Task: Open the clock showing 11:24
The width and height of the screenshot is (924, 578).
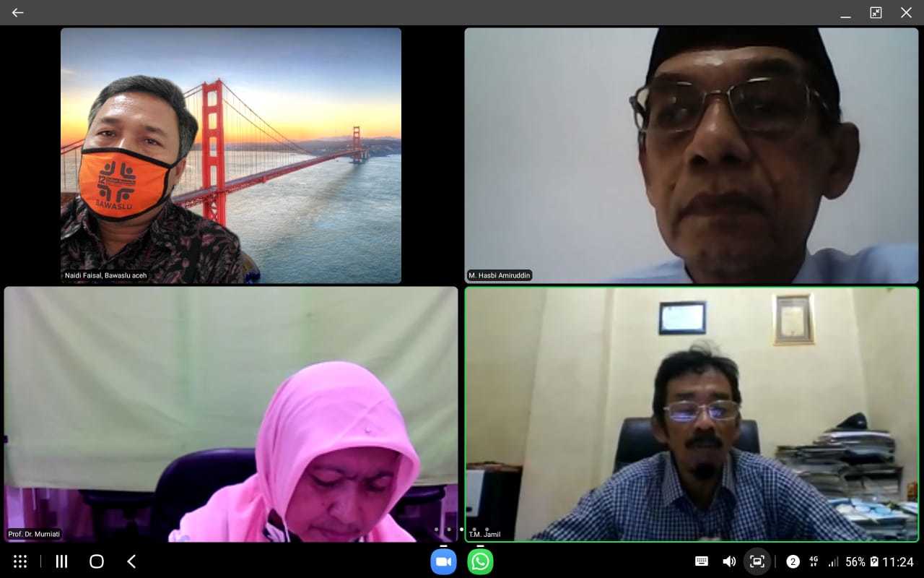Action: [898, 561]
